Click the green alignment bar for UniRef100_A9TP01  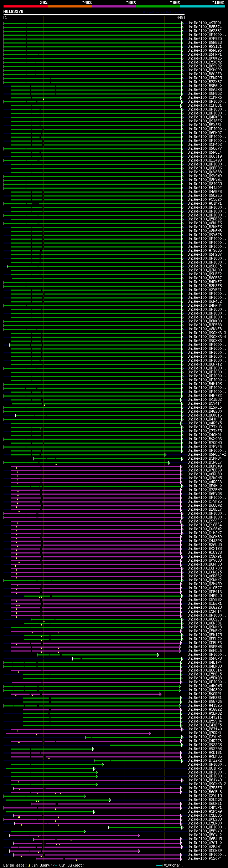tap(93, 23)
